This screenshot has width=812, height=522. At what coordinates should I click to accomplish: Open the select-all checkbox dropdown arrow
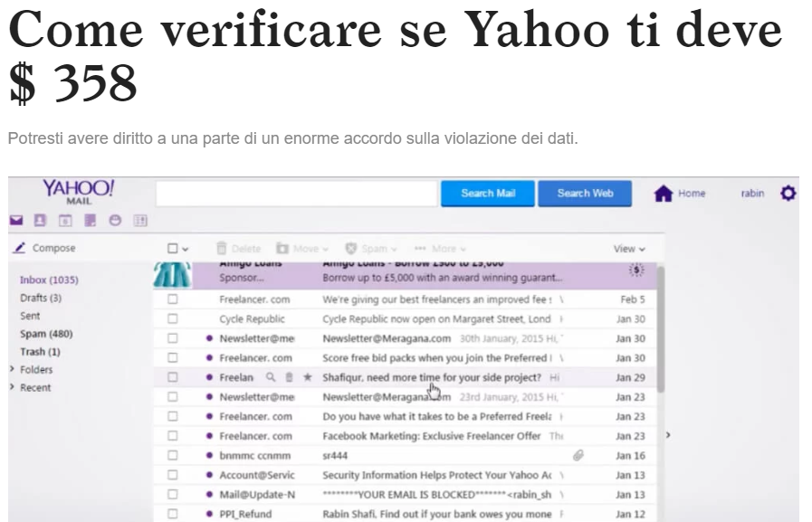click(x=185, y=249)
